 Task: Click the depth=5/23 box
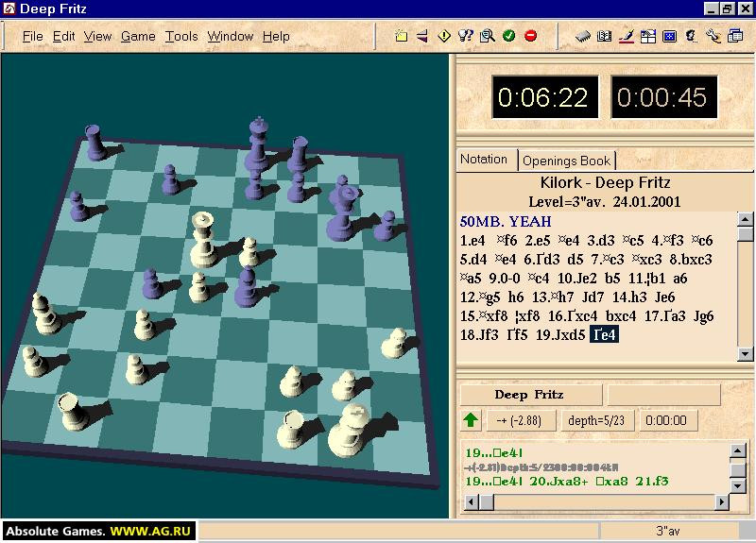596,420
